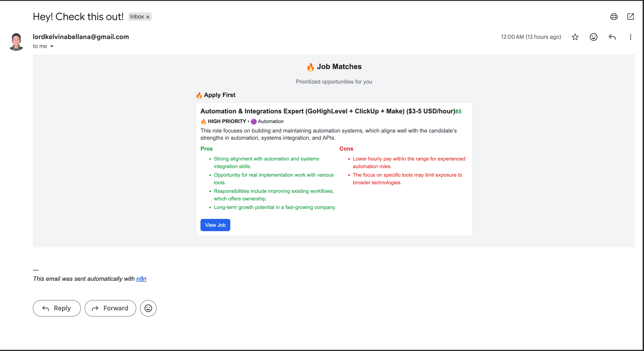
Task: Expand recipient details next to 'to me'
Action: (x=52, y=46)
